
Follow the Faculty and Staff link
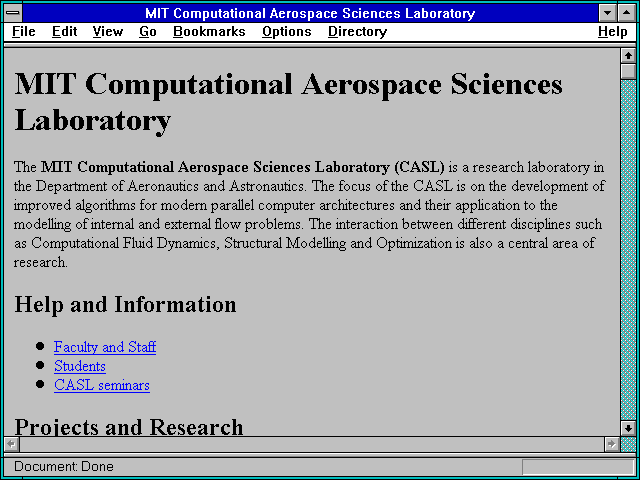pyautogui.click(x=105, y=347)
